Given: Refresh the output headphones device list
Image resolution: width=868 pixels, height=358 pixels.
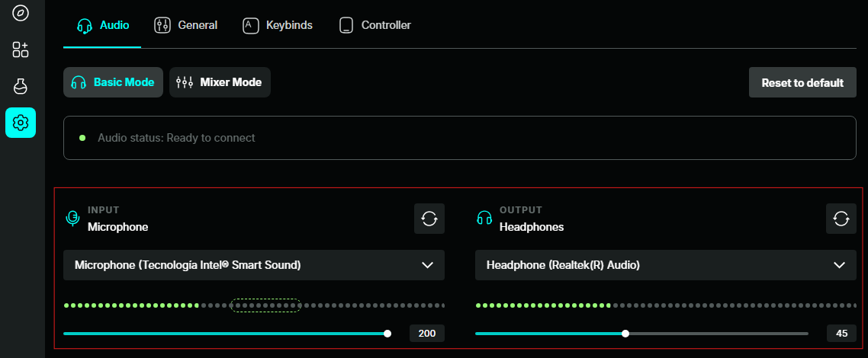Looking at the screenshot, I should click(x=841, y=219).
